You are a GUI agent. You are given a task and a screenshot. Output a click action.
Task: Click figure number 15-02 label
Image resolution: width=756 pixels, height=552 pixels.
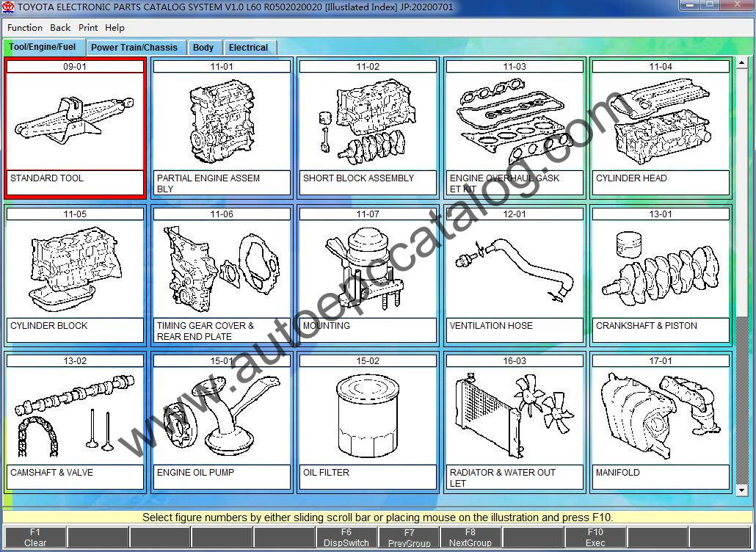click(x=368, y=361)
